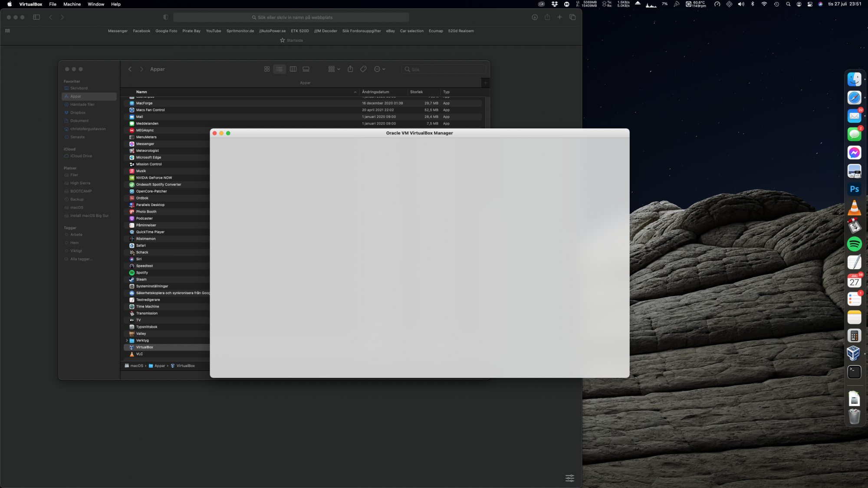This screenshot has height=488, width=868.
Task: Open the YouTube bookmark link
Action: coord(213,31)
